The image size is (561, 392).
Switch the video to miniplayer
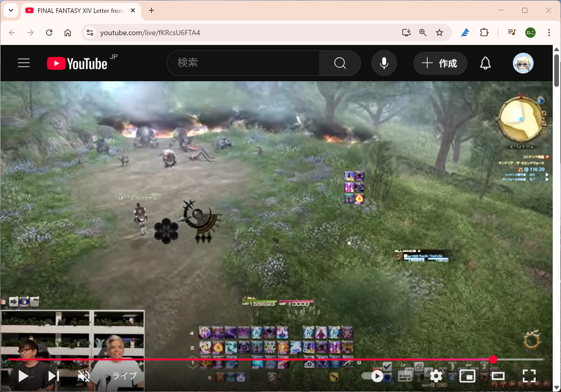(467, 376)
